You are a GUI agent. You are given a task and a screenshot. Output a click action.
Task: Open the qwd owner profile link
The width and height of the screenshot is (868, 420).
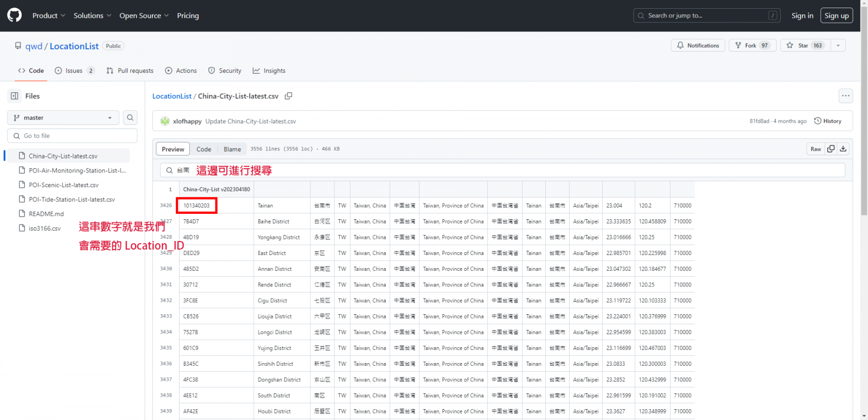[34, 46]
